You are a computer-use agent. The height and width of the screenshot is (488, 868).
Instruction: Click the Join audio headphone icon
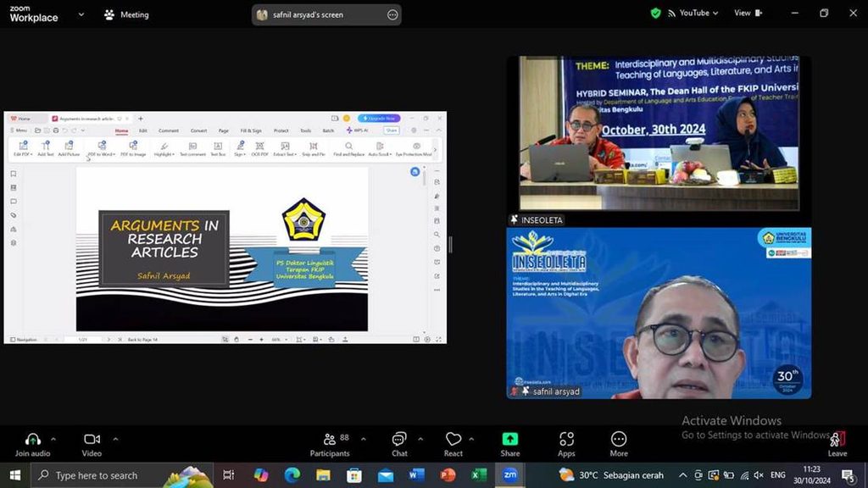[33, 440]
